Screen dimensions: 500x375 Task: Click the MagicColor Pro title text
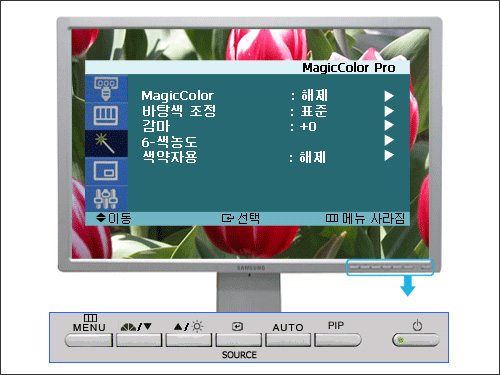point(349,68)
